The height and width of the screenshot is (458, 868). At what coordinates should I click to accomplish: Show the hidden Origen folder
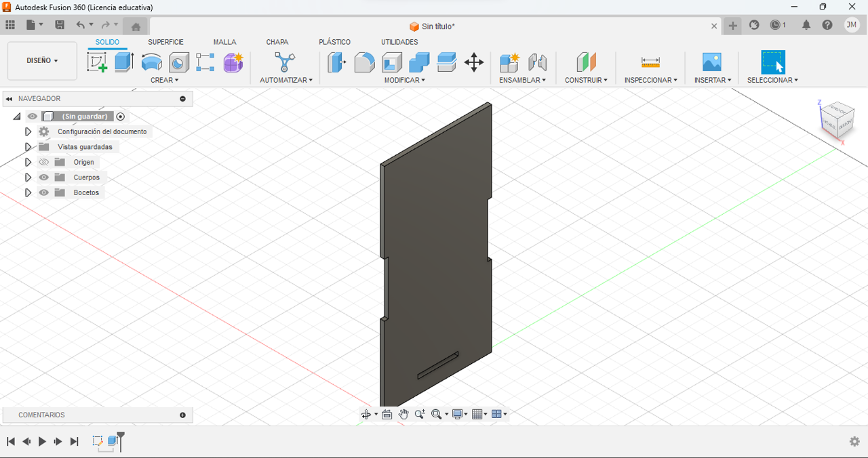pyautogui.click(x=44, y=162)
